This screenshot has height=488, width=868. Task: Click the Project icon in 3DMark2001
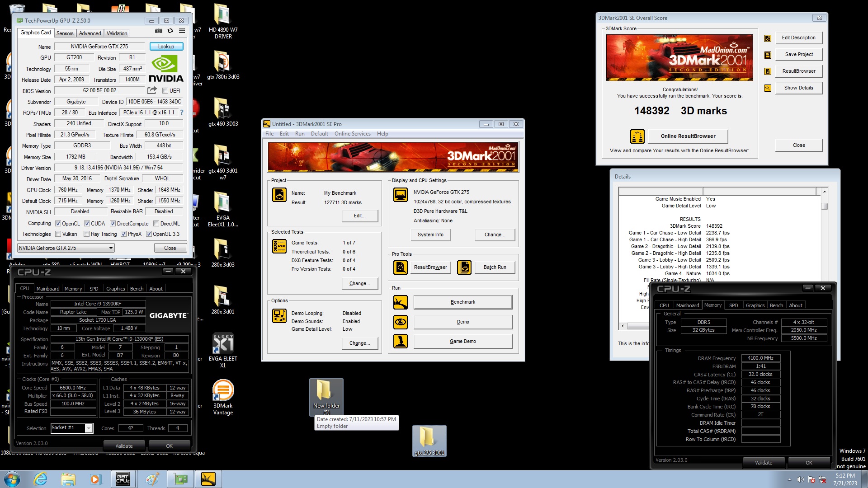coord(279,195)
